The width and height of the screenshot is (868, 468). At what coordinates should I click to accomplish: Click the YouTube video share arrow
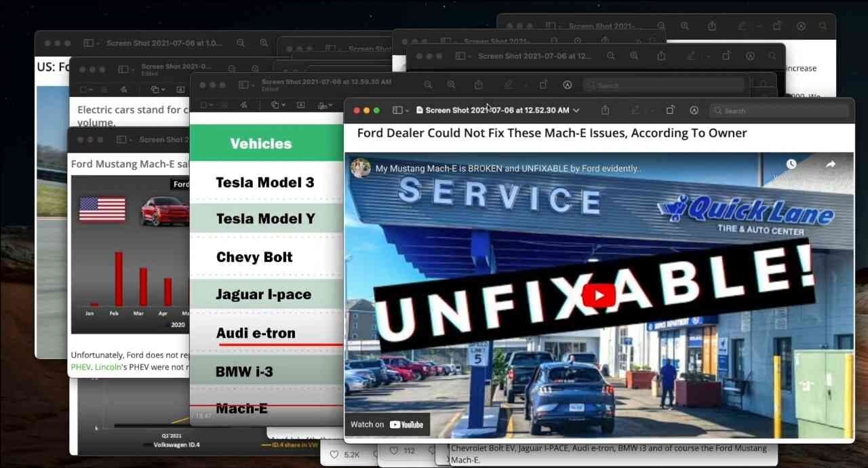(831, 165)
